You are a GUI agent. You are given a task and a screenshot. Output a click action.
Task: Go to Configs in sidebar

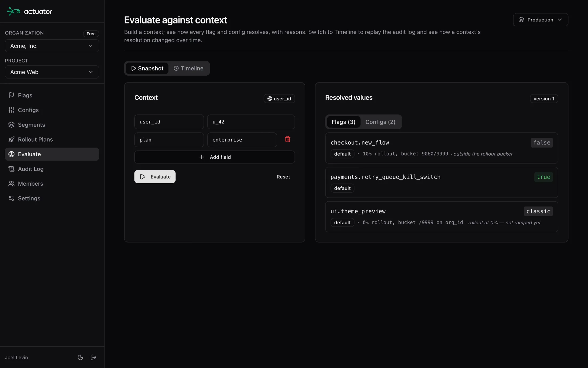[52, 110]
